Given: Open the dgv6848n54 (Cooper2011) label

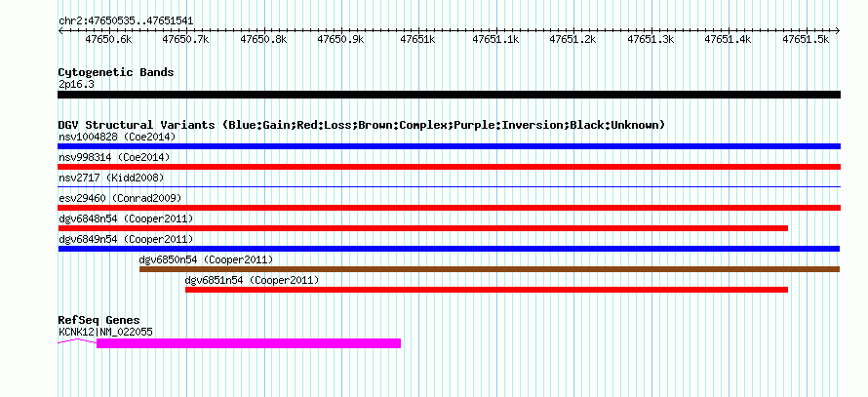Looking at the screenshot, I should [x=126, y=218].
